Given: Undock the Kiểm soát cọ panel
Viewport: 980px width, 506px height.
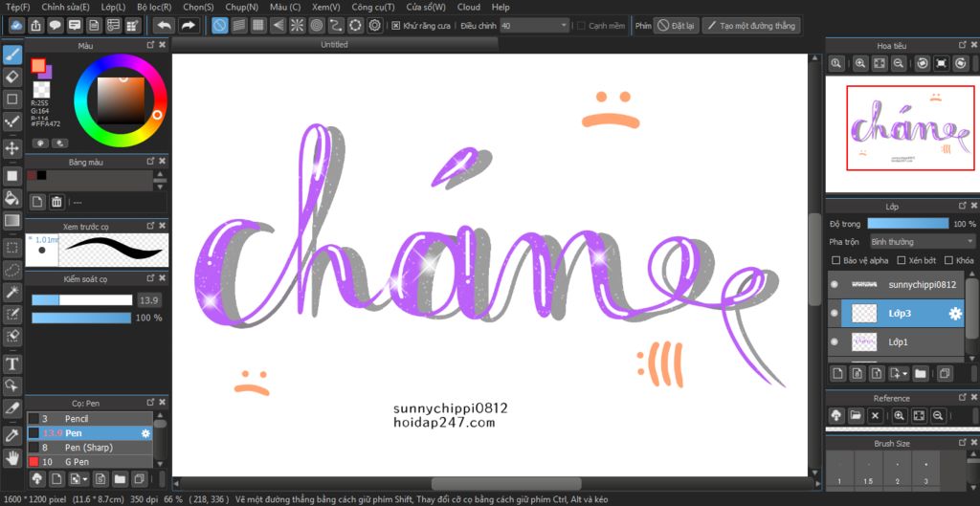Looking at the screenshot, I should (150, 278).
